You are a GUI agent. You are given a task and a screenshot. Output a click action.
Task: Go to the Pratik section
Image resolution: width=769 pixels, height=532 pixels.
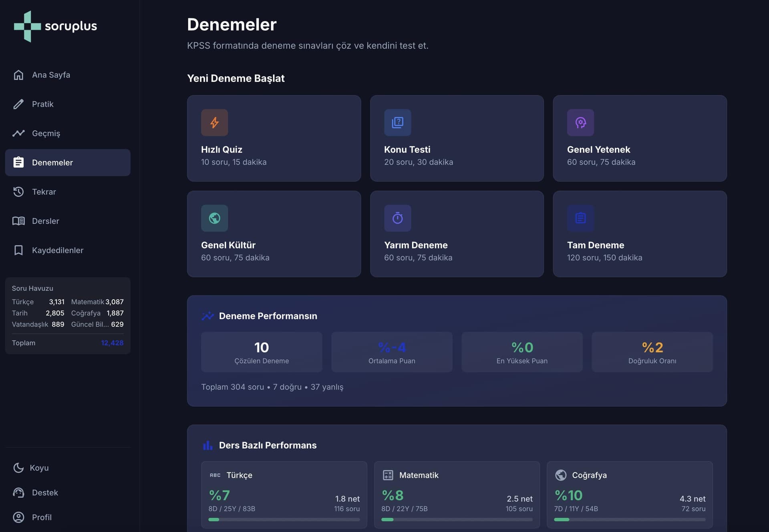pyautogui.click(x=42, y=104)
